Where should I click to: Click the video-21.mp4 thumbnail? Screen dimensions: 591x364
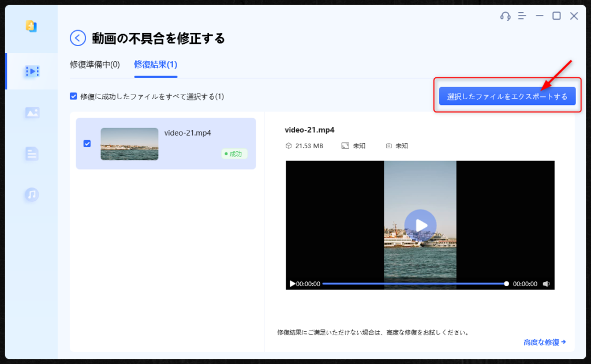coord(129,144)
